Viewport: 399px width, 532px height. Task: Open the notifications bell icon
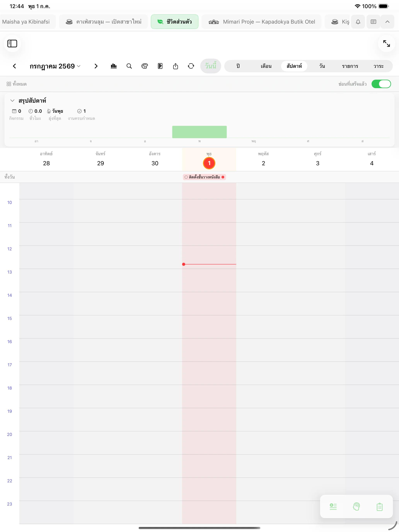coord(358,22)
